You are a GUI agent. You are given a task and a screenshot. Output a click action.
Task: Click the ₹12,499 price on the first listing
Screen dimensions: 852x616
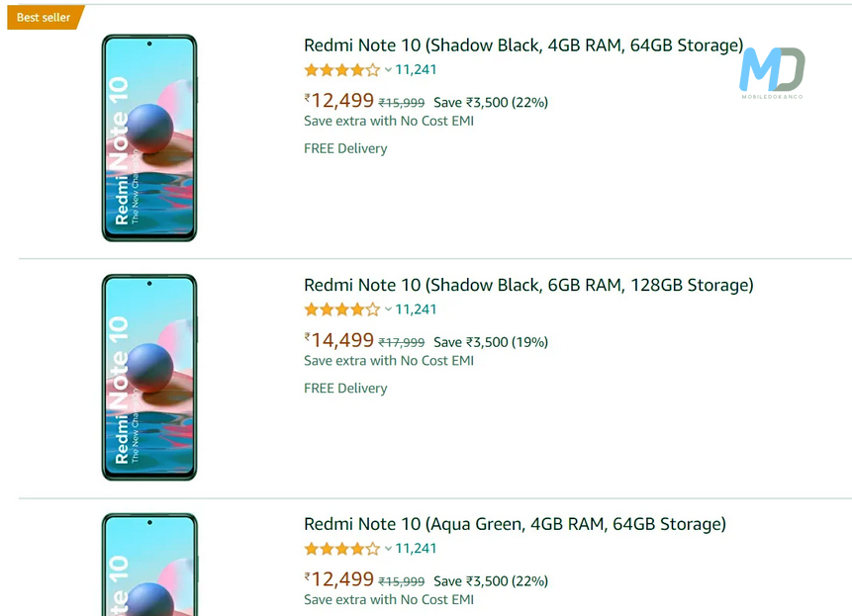coord(339,101)
